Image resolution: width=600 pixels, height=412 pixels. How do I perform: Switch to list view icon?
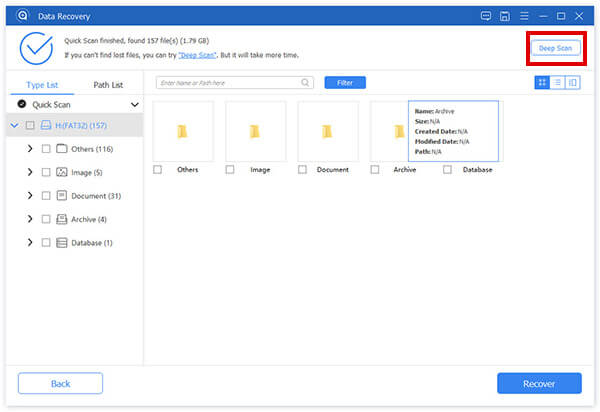click(558, 82)
